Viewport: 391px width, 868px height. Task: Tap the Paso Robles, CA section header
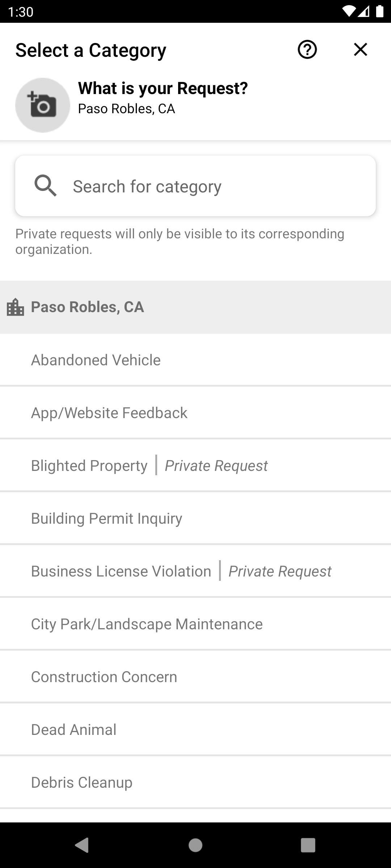coord(88,307)
